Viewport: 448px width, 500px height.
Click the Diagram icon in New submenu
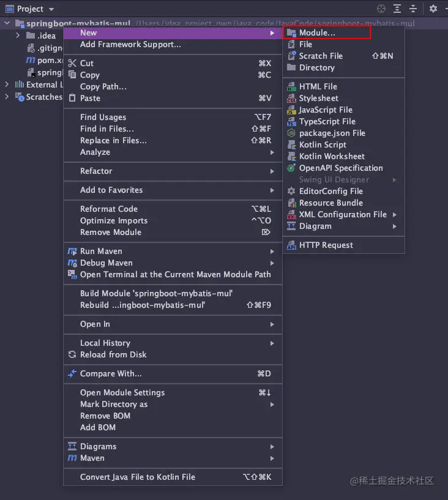coord(291,226)
